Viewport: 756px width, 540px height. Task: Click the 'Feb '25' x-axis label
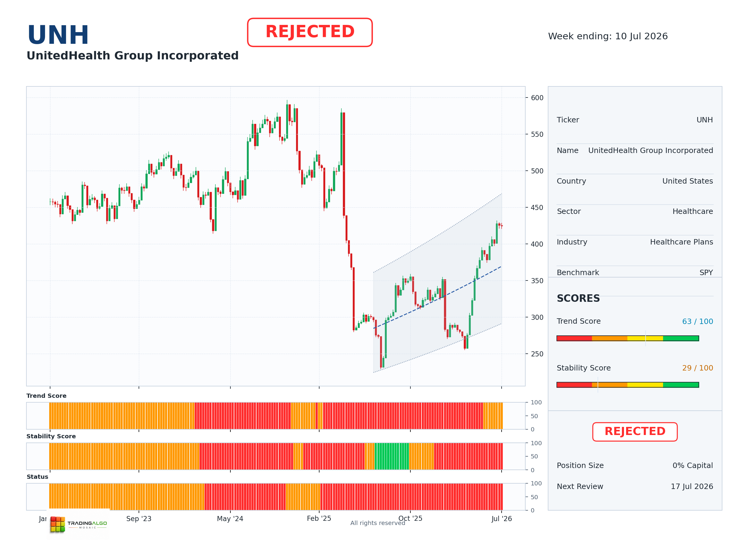[319, 518]
